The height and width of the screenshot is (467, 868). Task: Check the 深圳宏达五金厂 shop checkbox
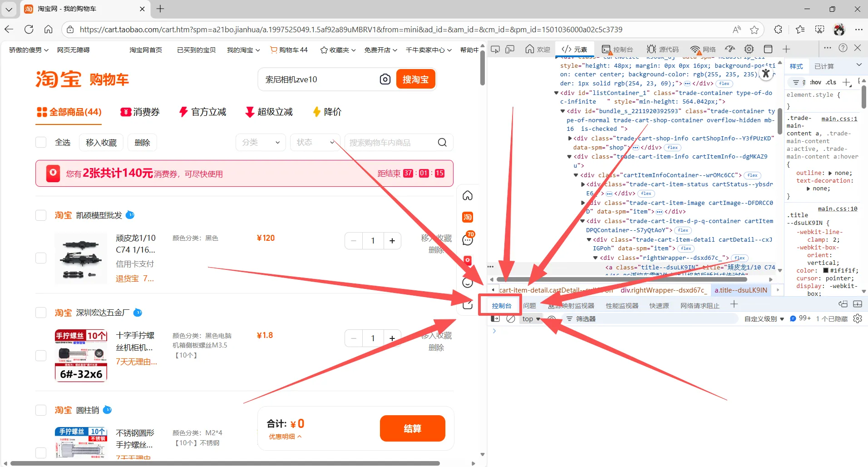pyautogui.click(x=41, y=313)
